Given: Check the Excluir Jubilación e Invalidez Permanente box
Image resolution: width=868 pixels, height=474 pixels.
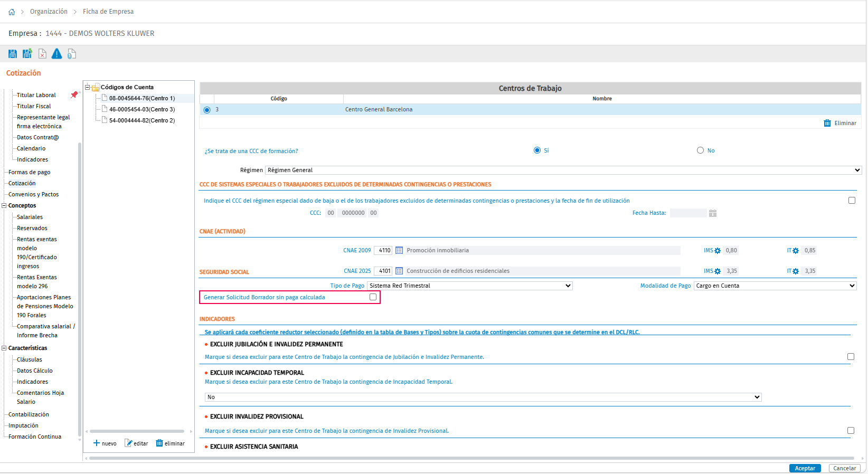Looking at the screenshot, I should tap(851, 357).
